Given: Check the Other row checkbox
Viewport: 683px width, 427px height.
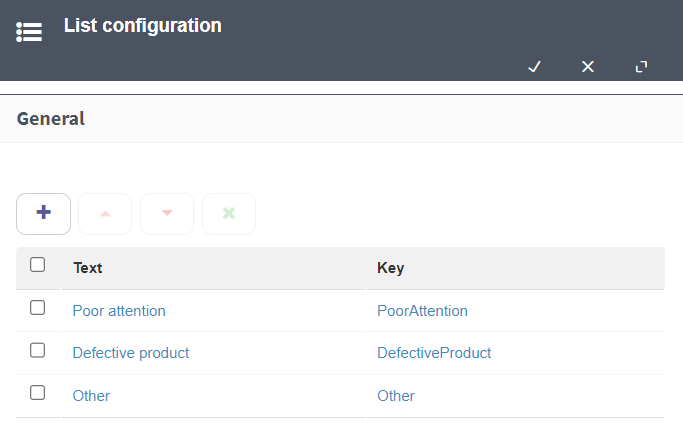Looking at the screenshot, I should 37,393.
